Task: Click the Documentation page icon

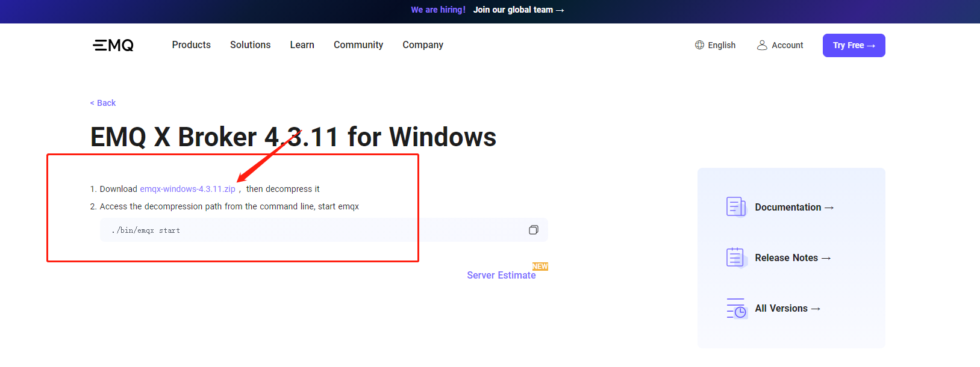Action: tap(736, 207)
